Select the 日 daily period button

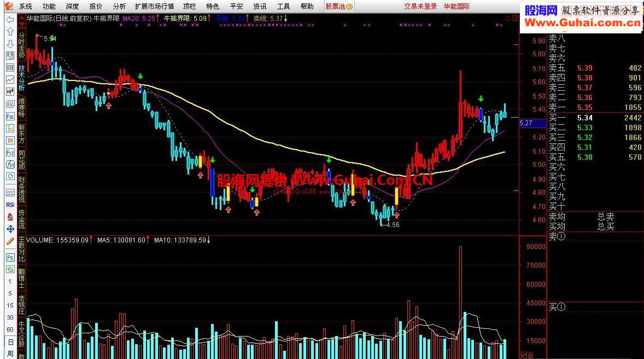click(x=10, y=342)
